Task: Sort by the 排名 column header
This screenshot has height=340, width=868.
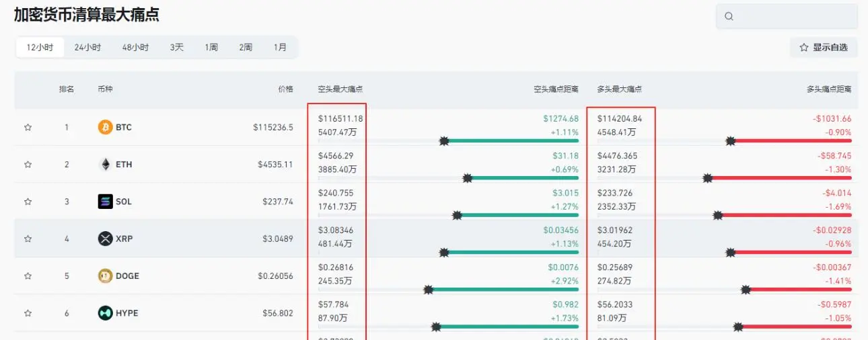Action: 67,89
